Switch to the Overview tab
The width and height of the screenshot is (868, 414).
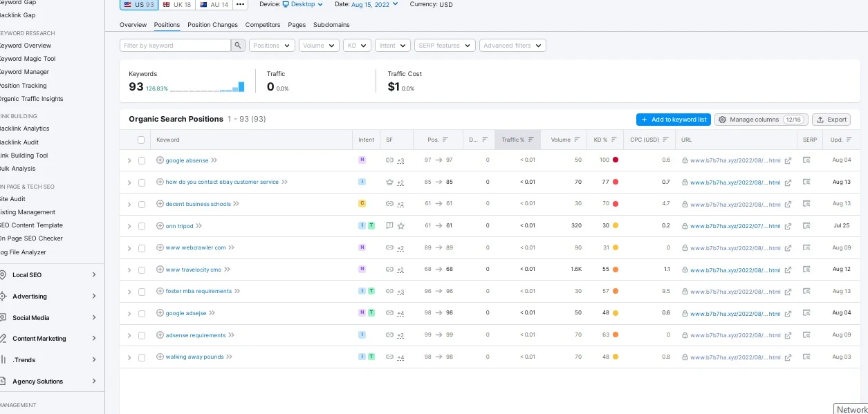[x=133, y=25]
